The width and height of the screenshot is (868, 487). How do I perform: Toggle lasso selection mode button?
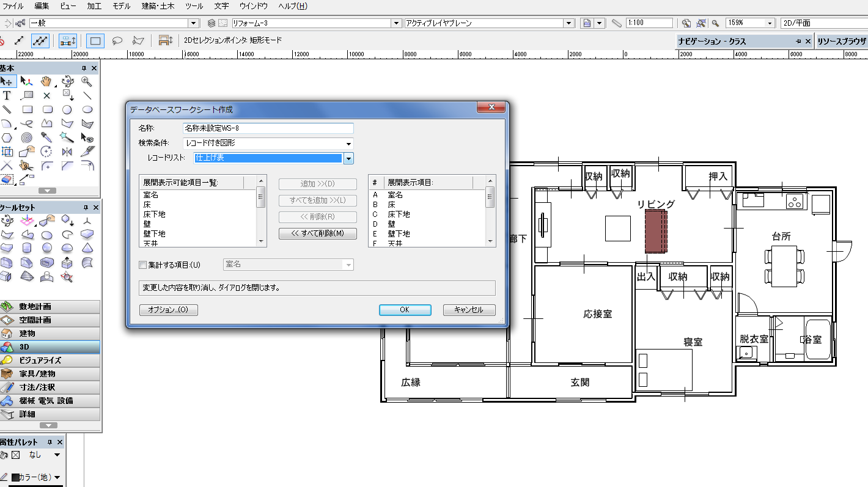point(117,40)
